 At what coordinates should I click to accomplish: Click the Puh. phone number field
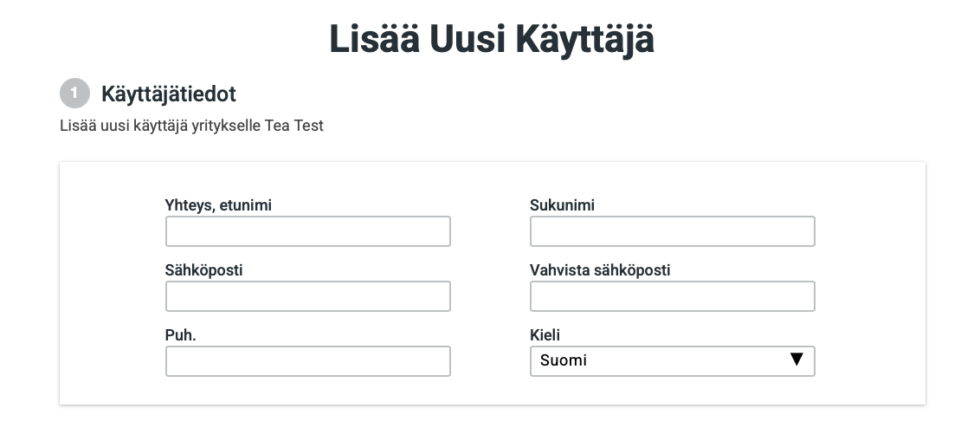click(x=307, y=361)
